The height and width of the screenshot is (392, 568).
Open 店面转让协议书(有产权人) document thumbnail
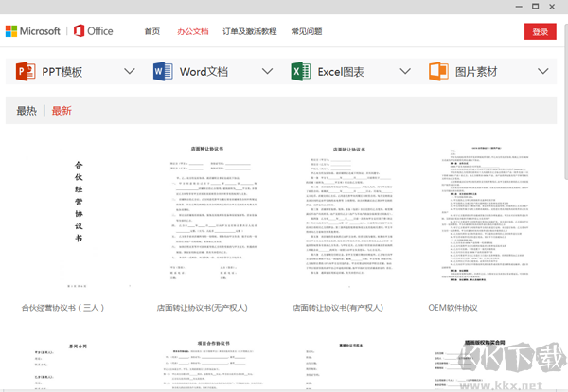pos(348,214)
